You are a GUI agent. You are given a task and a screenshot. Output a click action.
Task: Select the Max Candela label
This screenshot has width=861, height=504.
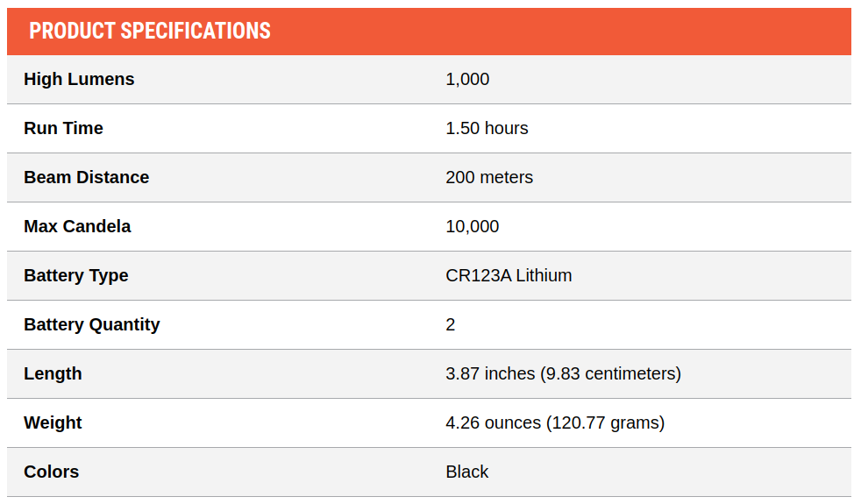pos(77,226)
